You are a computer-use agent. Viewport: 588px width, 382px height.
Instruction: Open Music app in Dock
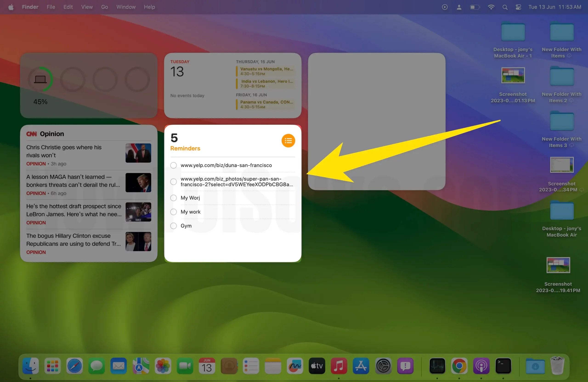[339, 365]
